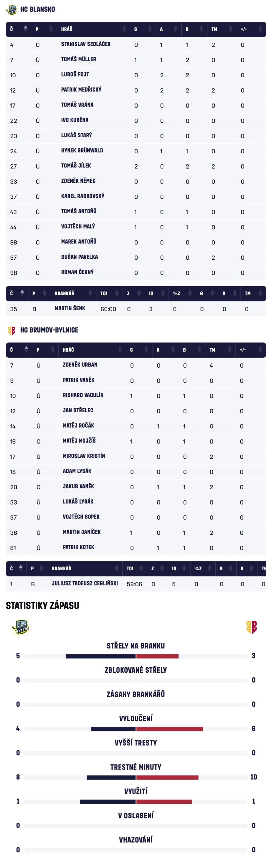272x868 pixels.
Task: Sort Brumov table by penalty minutes (TM)
Action: 230,350
